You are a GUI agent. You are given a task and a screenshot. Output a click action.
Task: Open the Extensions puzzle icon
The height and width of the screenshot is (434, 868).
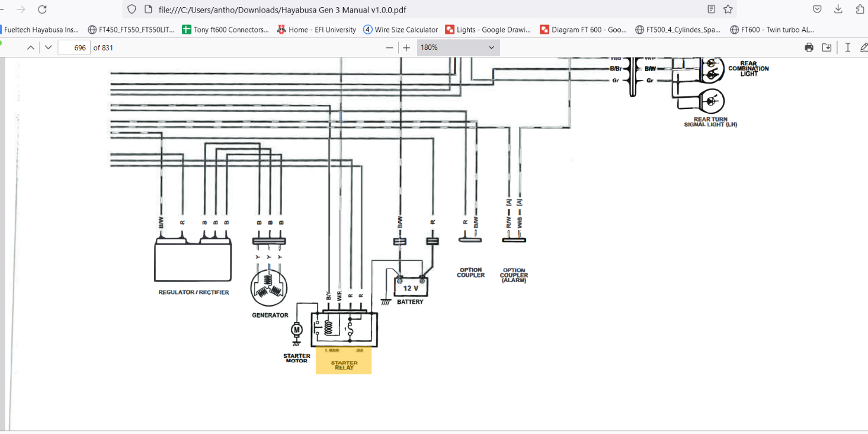point(860,9)
